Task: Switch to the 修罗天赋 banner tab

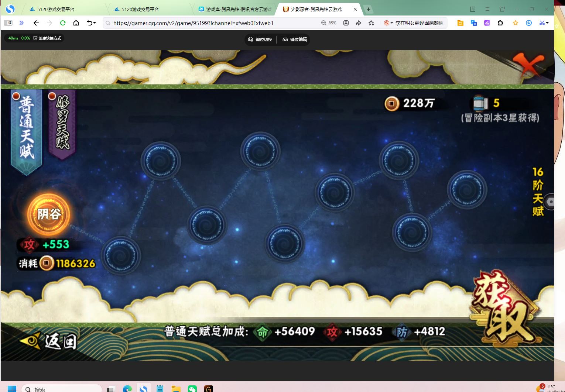Action: [x=62, y=124]
